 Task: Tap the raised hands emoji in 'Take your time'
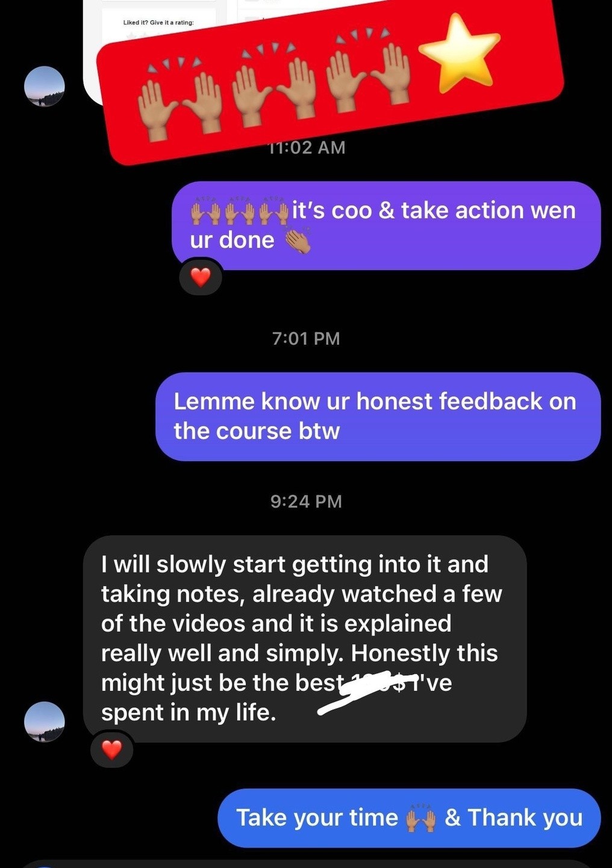click(x=421, y=818)
